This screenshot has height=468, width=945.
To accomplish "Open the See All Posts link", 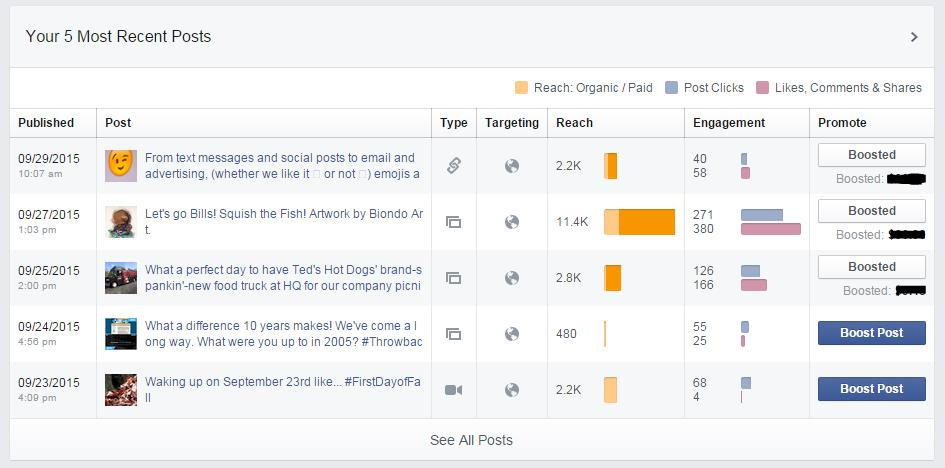I will tap(471, 440).
